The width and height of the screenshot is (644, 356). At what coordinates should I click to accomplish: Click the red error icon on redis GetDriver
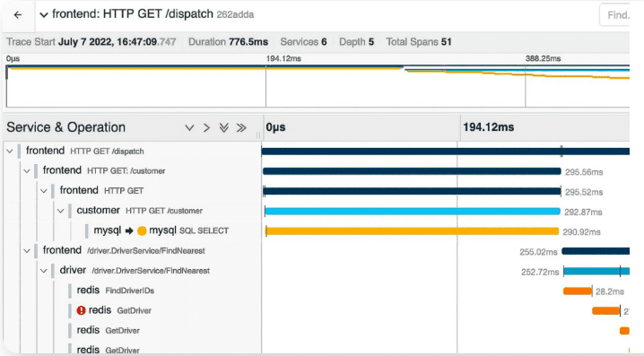tap(81, 310)
